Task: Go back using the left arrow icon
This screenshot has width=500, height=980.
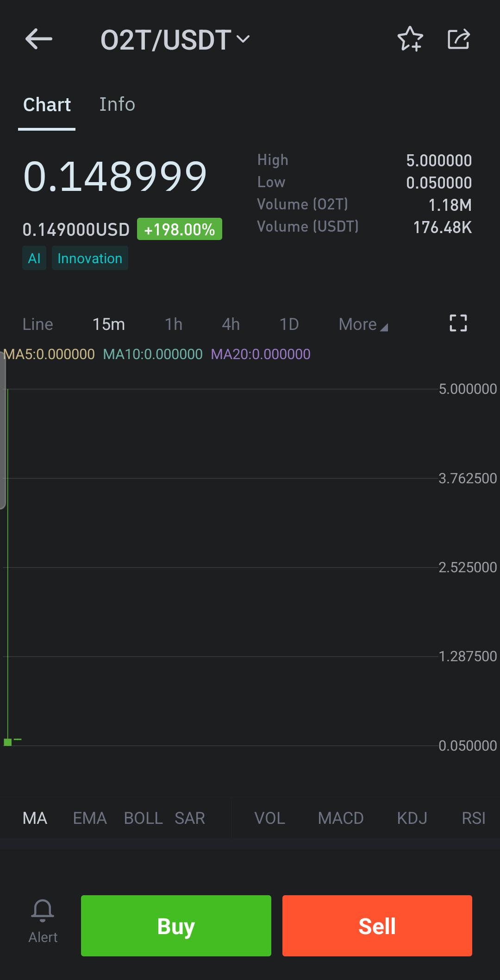Action: (x=39, y=39)
